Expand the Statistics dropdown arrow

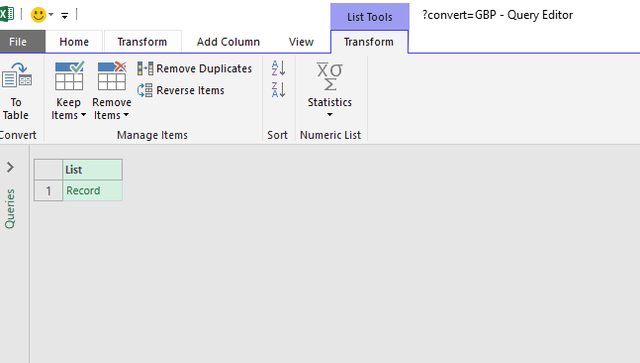329,115
